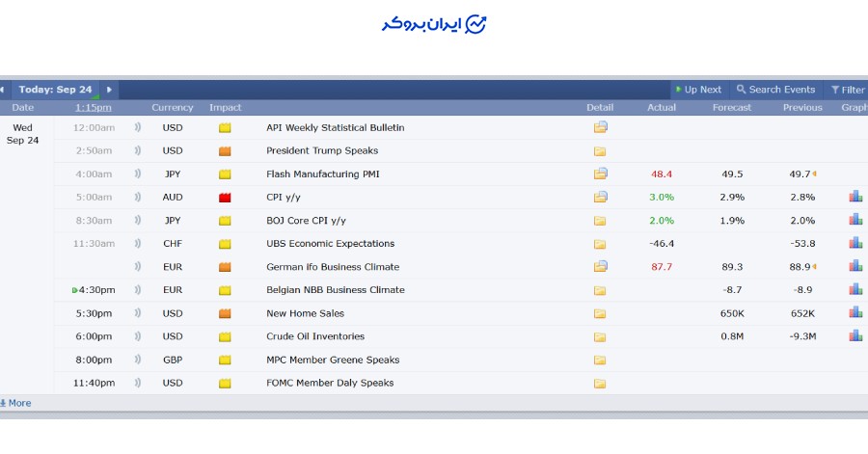The image size is (868, 454).
Task: Go to previous day with left arrow
Action: [x=3, y=90]
